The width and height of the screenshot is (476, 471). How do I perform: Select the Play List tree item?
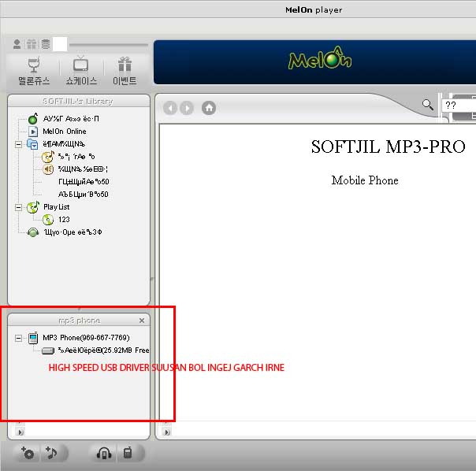pos(48,207)
